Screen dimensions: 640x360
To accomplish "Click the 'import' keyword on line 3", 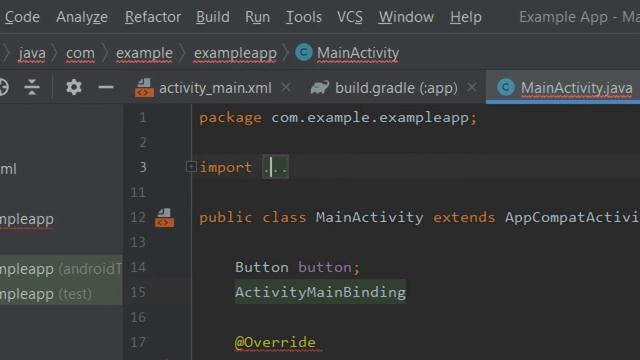I will pyautogui.click(x=225, y=167).
